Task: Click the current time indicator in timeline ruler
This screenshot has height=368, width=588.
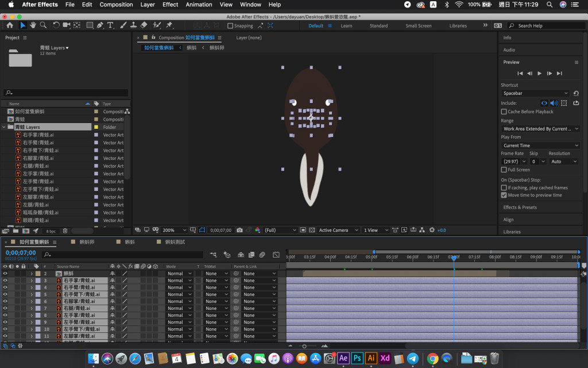Action: point(454,258)
